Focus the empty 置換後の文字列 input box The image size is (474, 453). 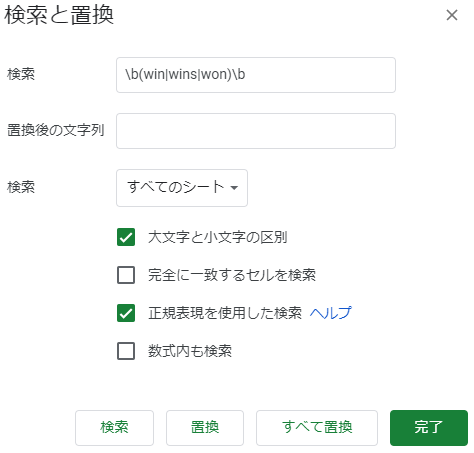[x=256, y=131]
